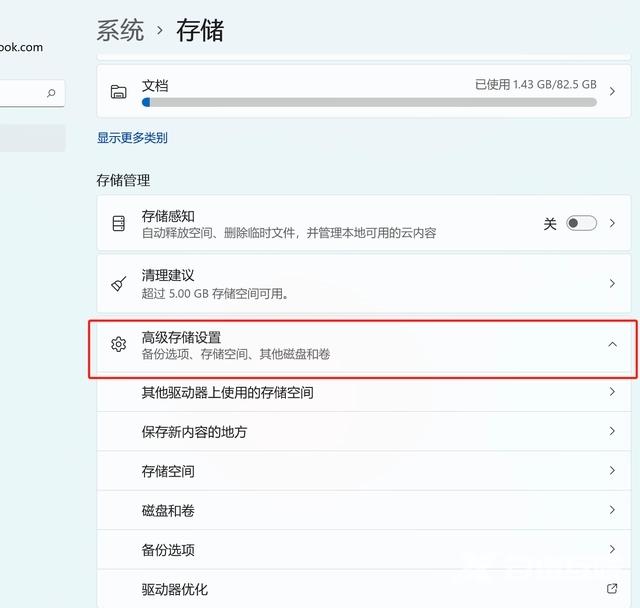This screenshot has width=640, height=608.
Task: Open 驱动器优化 entry
Action: click(x=364, y=589)
